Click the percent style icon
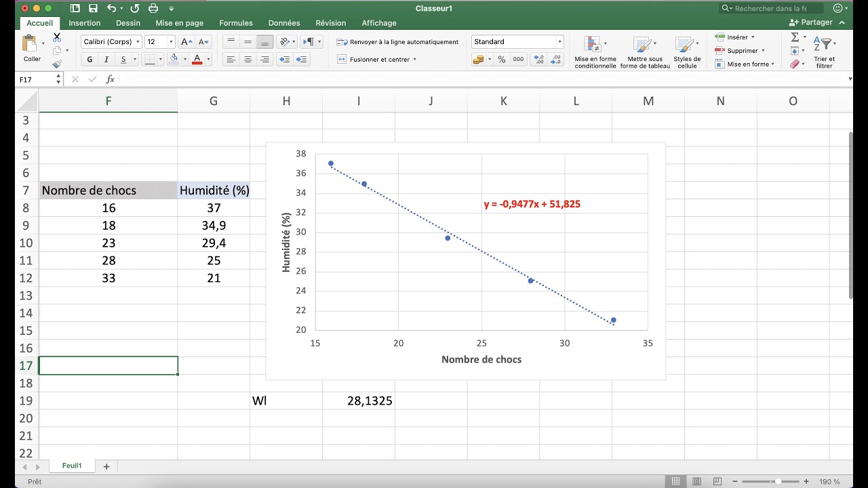The width and height of the screenshot is (868, 488). click(x=502, y=60)
